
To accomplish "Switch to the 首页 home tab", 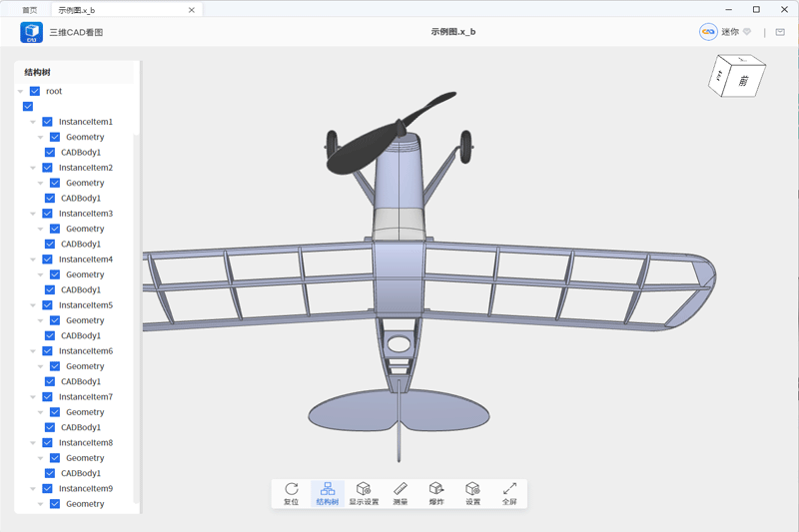I will click(x=30, y=10).
